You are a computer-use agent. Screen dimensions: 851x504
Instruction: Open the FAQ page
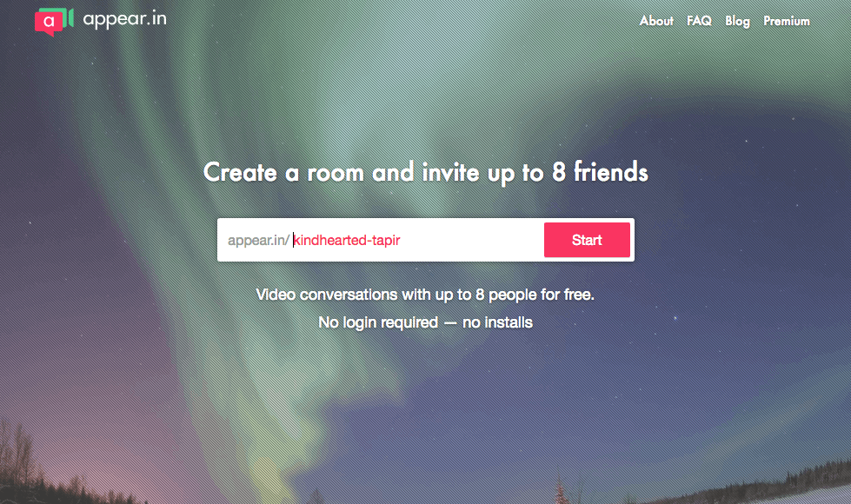pos(699,21)
